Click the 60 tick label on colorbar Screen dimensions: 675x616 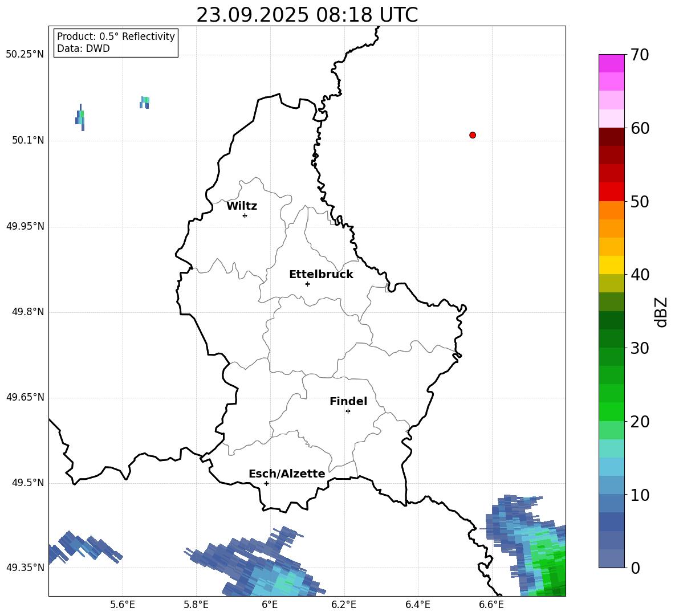640,128
